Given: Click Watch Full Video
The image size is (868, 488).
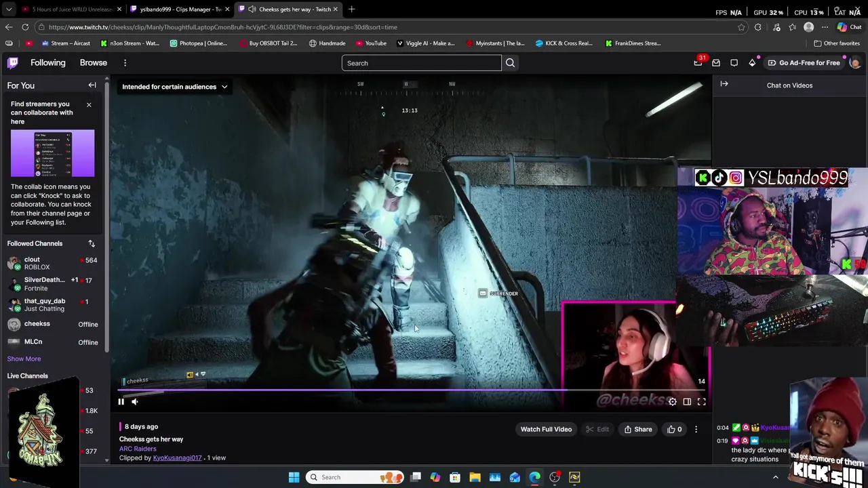Looking at the screenshot, I should click(x=546, y=429).
